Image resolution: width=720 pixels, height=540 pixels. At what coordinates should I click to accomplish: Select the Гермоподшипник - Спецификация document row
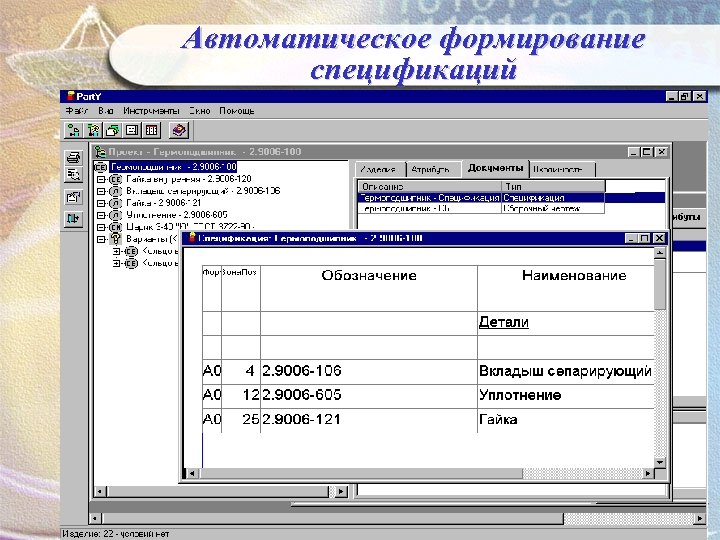[x=511, y=197]
